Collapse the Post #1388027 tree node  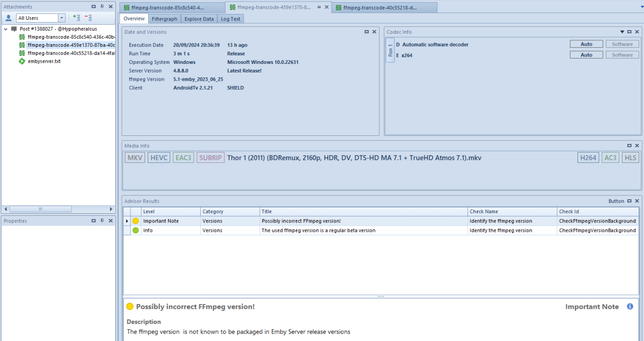pos(5,28)
